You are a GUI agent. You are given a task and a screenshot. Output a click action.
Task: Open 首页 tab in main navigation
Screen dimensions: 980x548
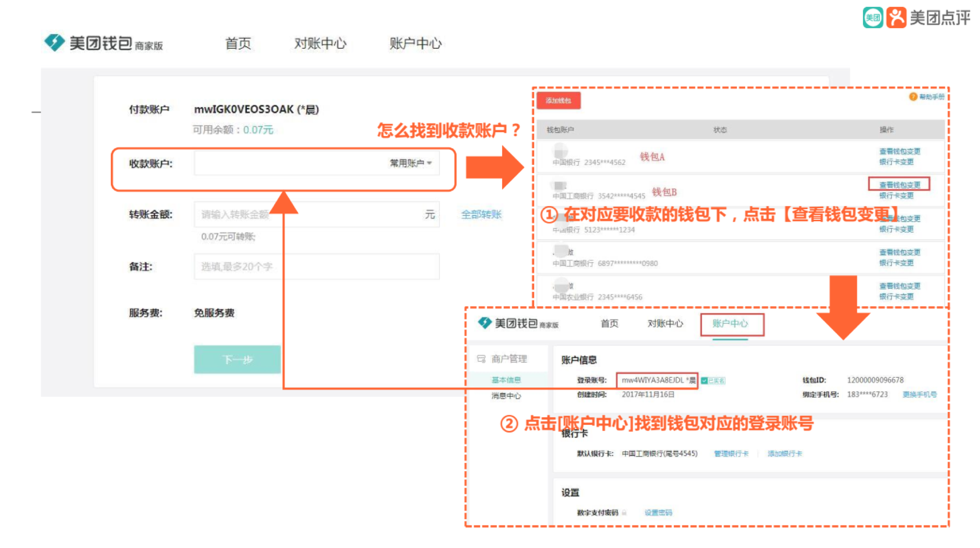[x=238, y=43]
